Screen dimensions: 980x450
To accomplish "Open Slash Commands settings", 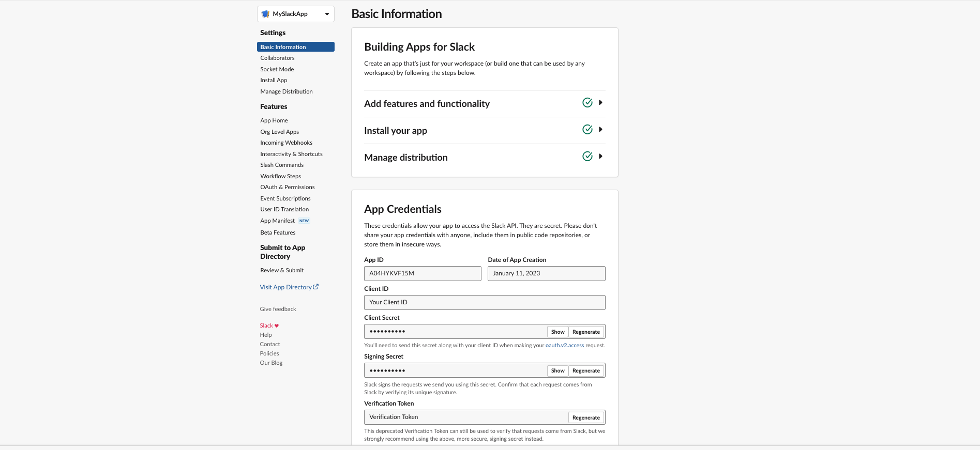I will click(x=282, y=165).
